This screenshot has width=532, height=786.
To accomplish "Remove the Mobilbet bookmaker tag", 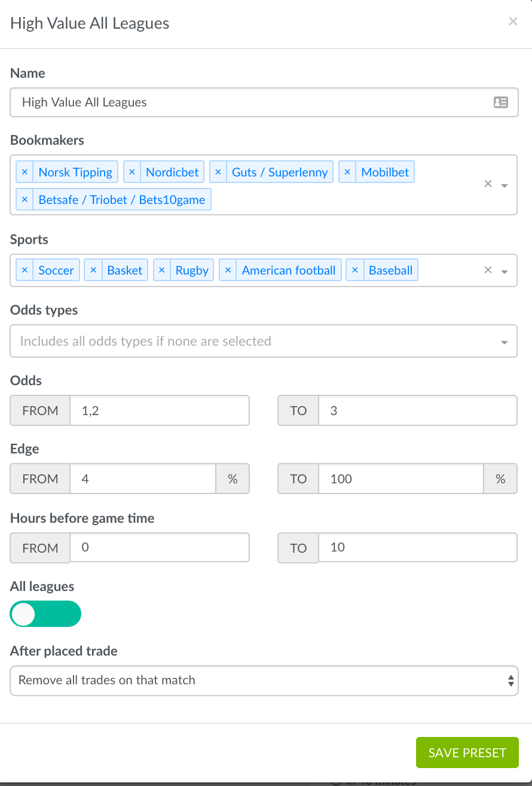I will coord(347,172).
